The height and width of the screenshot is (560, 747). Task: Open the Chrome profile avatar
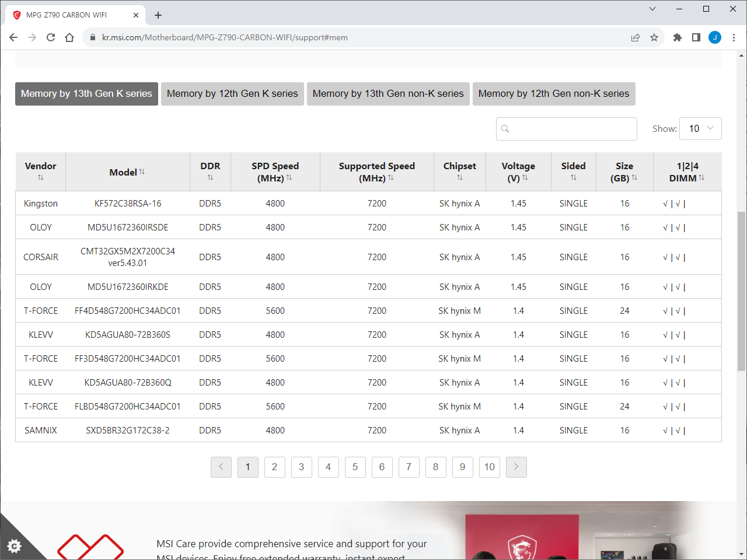tap(715, 37)
